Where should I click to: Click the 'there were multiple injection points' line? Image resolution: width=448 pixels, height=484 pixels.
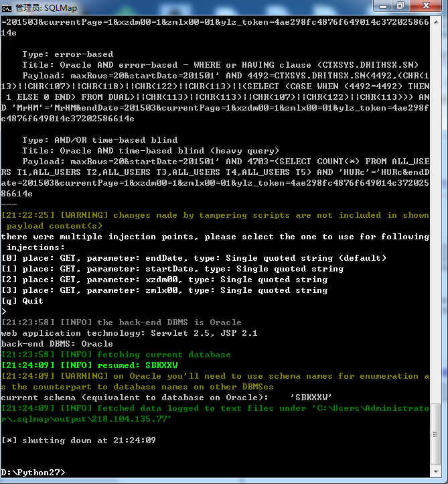215,242
